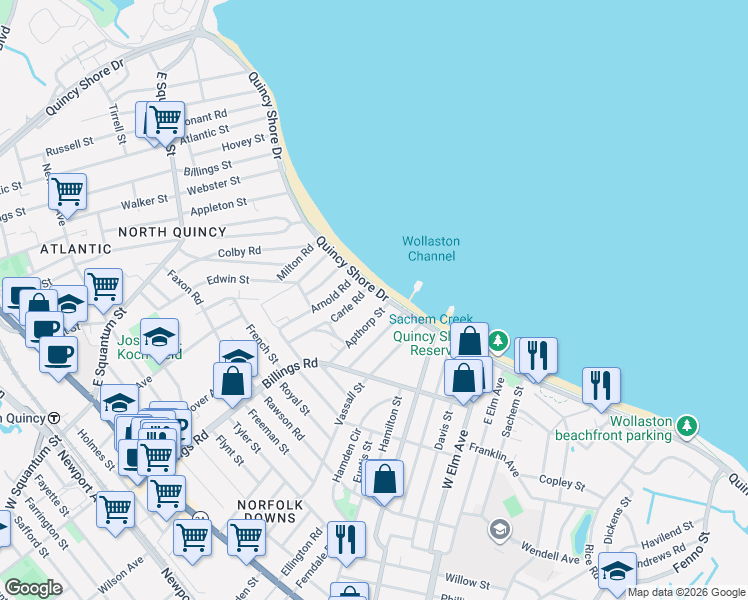Click the Appleton St street label
This screenshot has height=600, width=748.
pyautogui.click(x=218, y=207)
